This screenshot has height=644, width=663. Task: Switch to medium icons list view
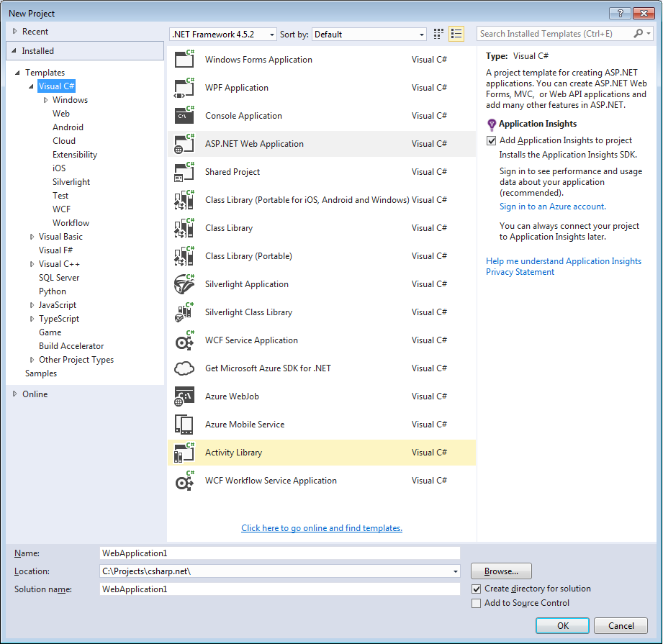(x=456, y=34)
